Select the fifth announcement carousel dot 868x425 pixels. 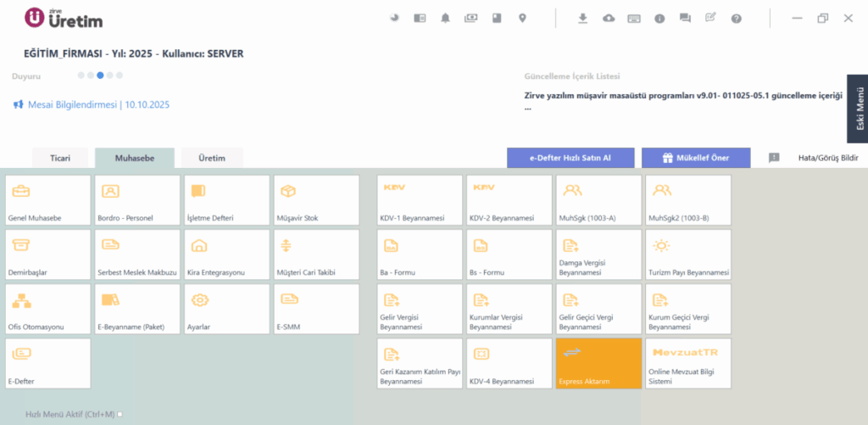119,75
